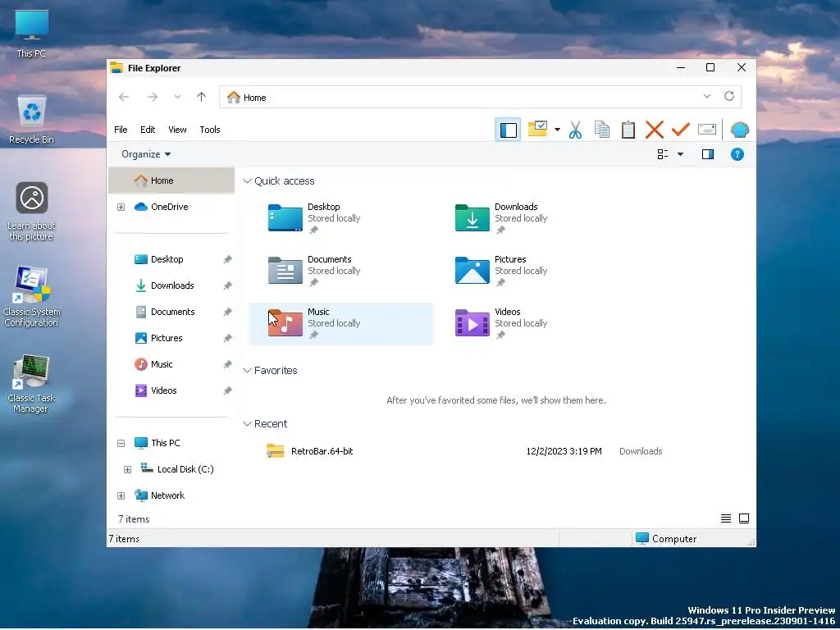Click the Copy icon in toolbar
Viewport: 840px width, 630px height.
[x=601, y=130]
